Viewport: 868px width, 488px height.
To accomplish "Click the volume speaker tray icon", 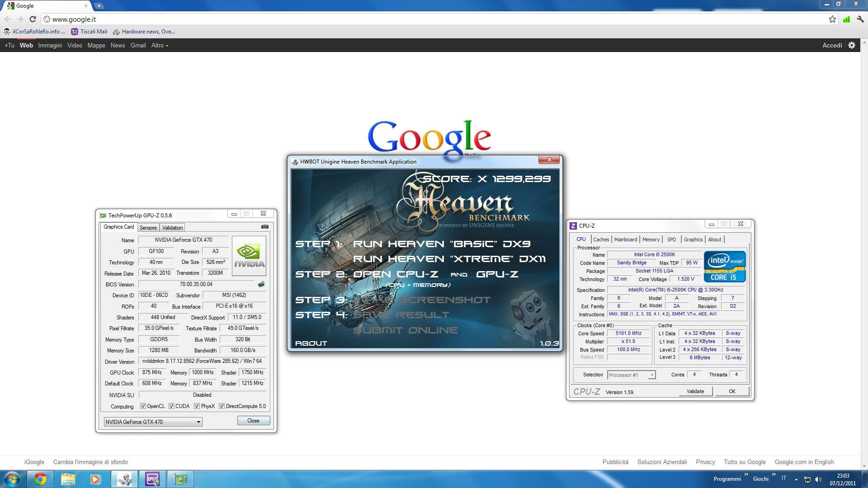I will click(818, 479).
